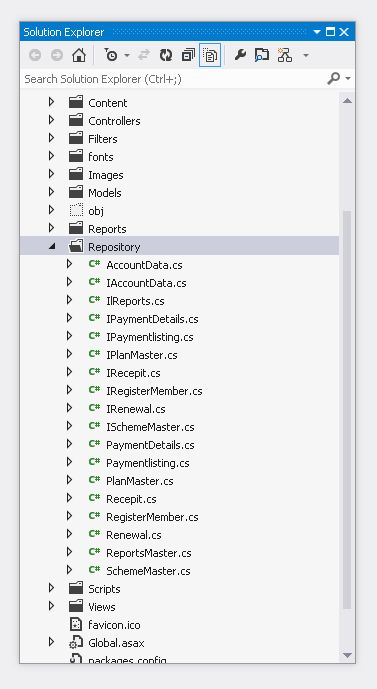This screenshot has width=377, height=689.
Task: Select SchemeMaster.cs file
Action: [x=148, y=571]
